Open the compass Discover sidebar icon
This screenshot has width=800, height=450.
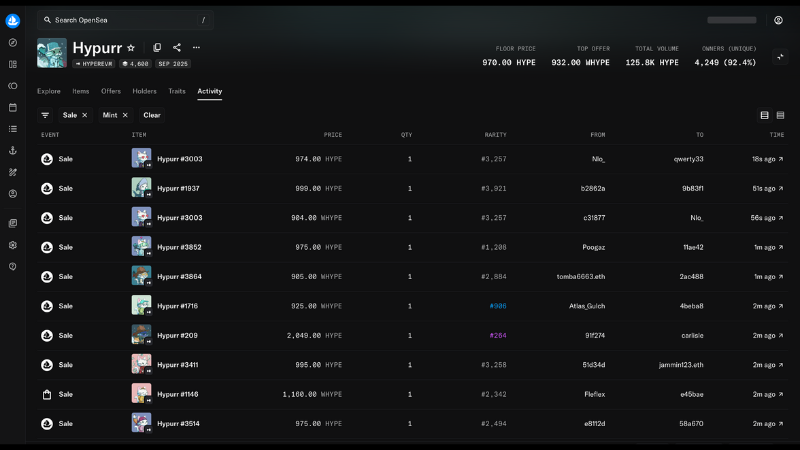pos(13,43)
